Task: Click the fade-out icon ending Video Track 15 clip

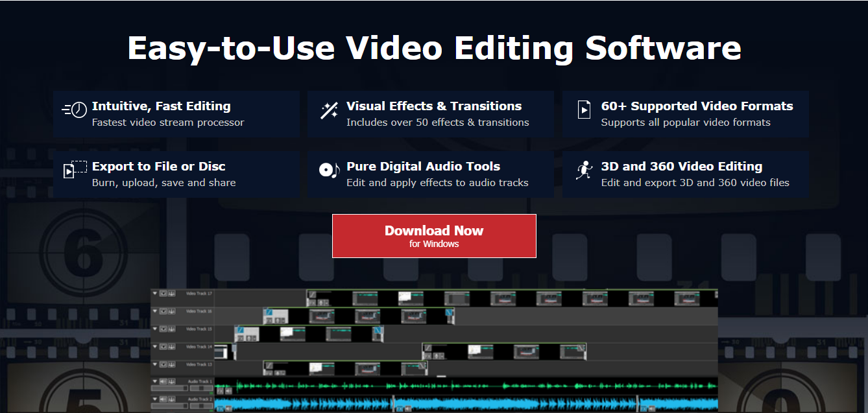Action: (x=378, y=330)
